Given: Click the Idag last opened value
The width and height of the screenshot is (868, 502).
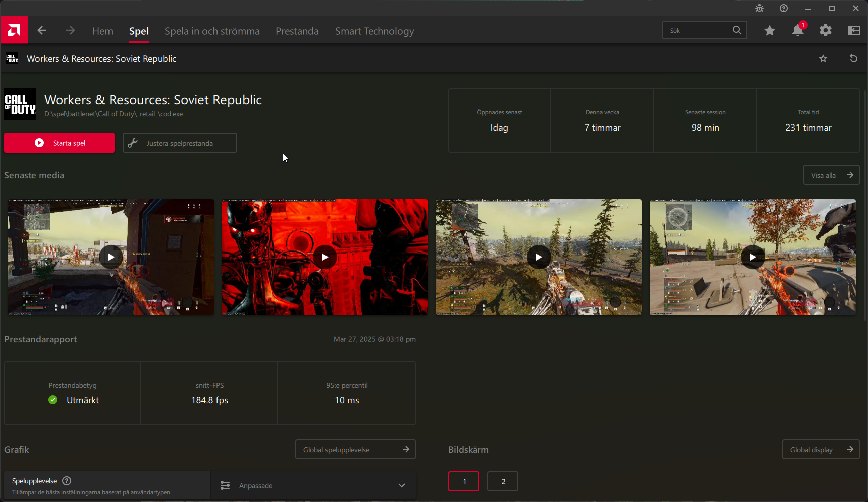Looking at the screenshot, I should (x=499, y=128).
